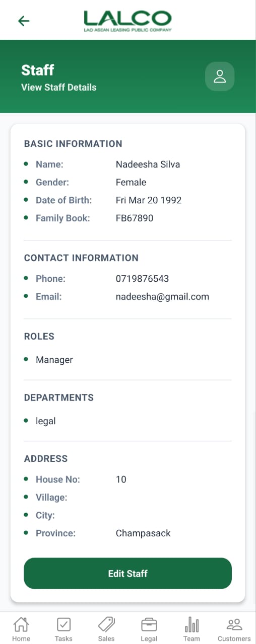Click the name Nadeesha Silva
The width and height of the screenshot is (256, 644).
(x=148, y=165)
